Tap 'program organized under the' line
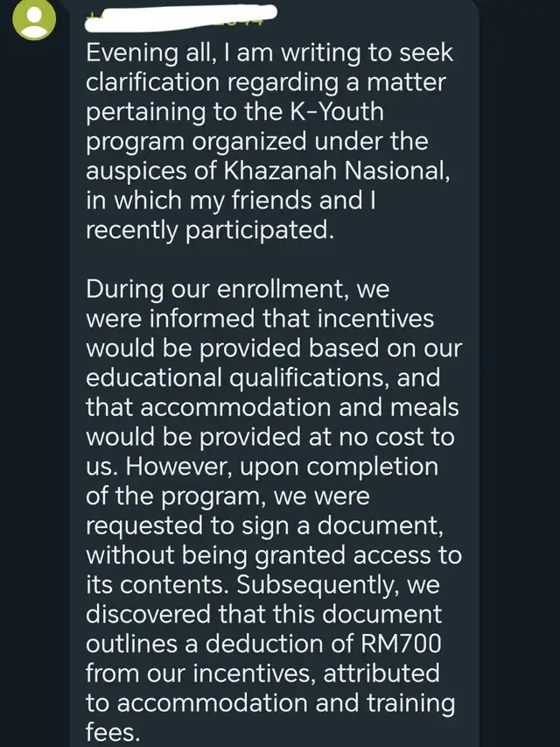The height and width of the screenshot is (747, 560). pyautogui.click(x=257, y=142)
